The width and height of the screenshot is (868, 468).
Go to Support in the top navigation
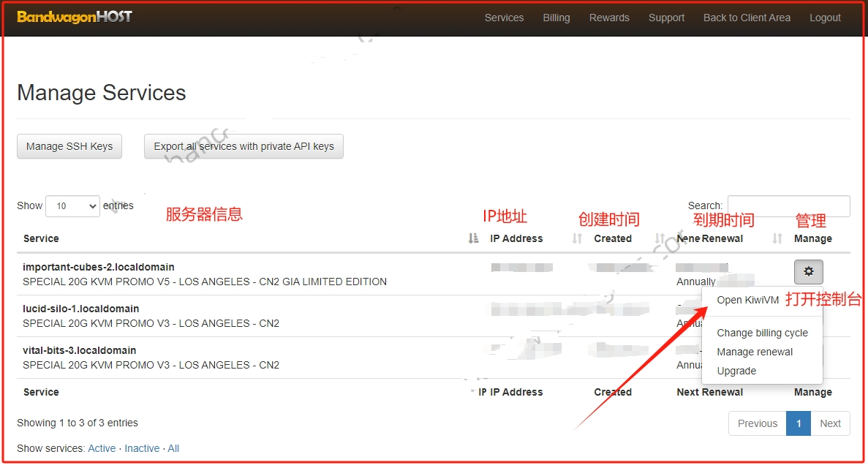pyautogui.click(x=666, y=18)
